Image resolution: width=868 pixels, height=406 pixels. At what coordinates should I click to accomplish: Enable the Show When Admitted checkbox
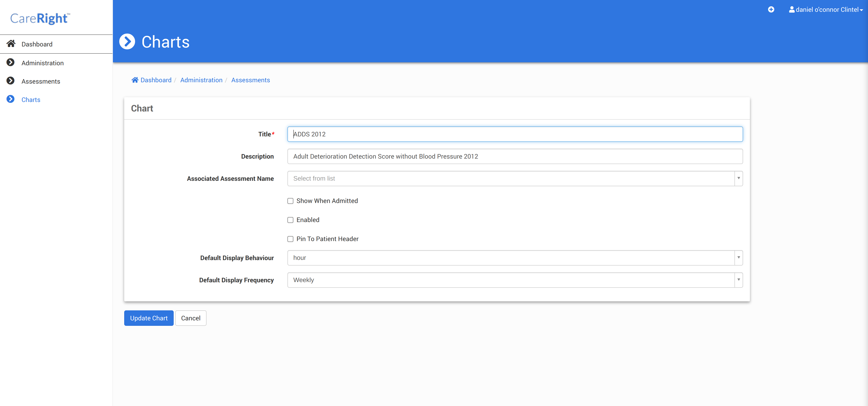(290, 201)
